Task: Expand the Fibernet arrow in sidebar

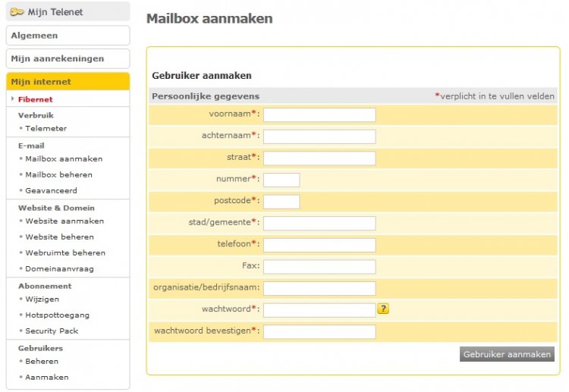Action: click(12, 99)
